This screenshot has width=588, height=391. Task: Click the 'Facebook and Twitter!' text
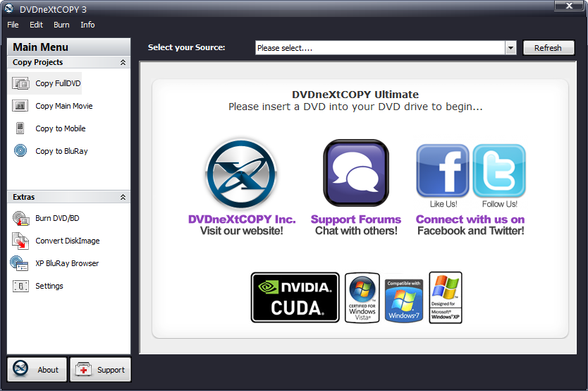coord(471,230)
